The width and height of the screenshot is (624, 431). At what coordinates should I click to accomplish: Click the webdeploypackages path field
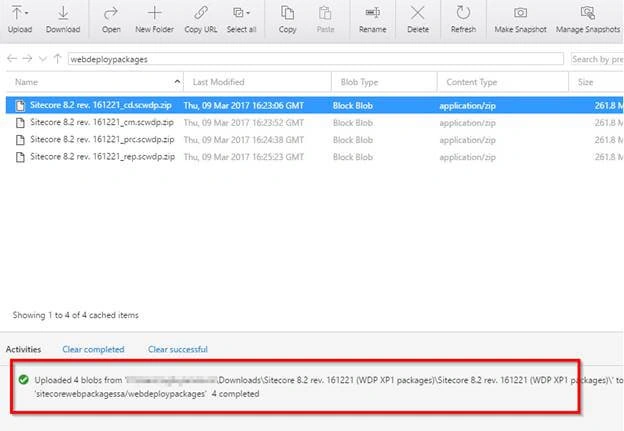pyautogui.click(x=316, y=59)
